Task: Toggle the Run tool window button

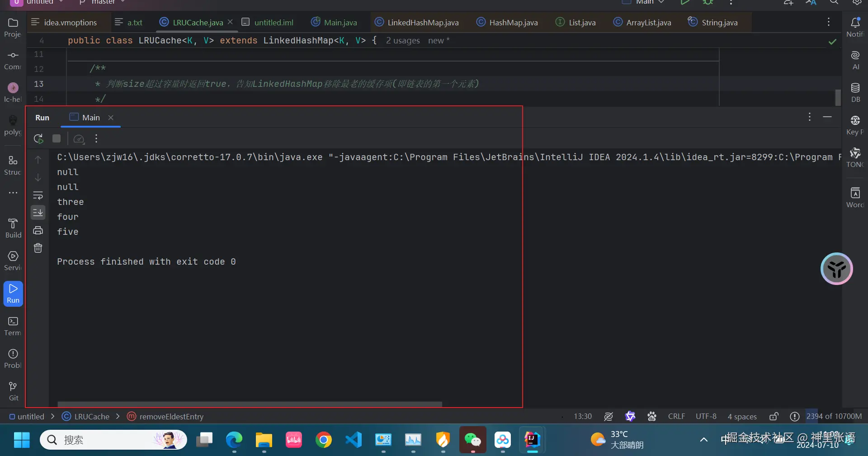Action: click(13, 294)
